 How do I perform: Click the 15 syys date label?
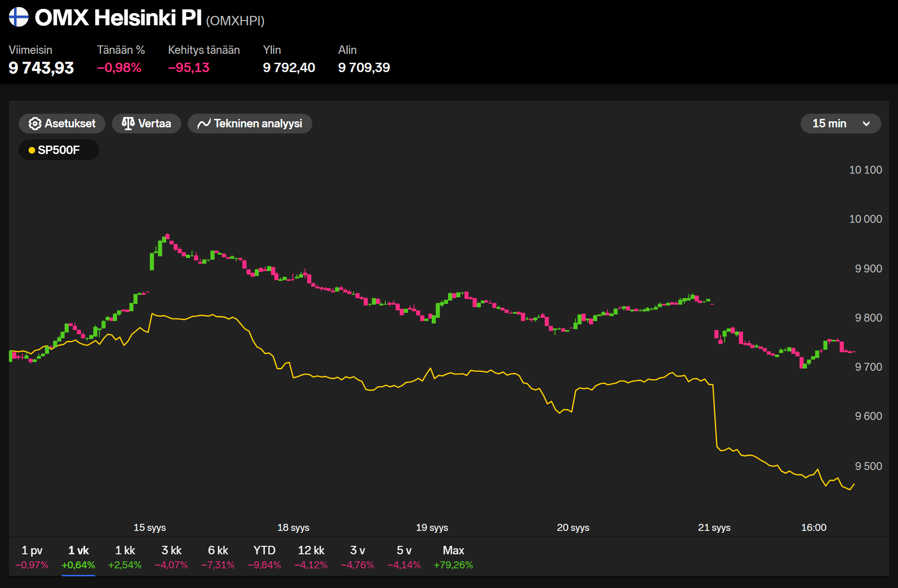pos(150,528)
